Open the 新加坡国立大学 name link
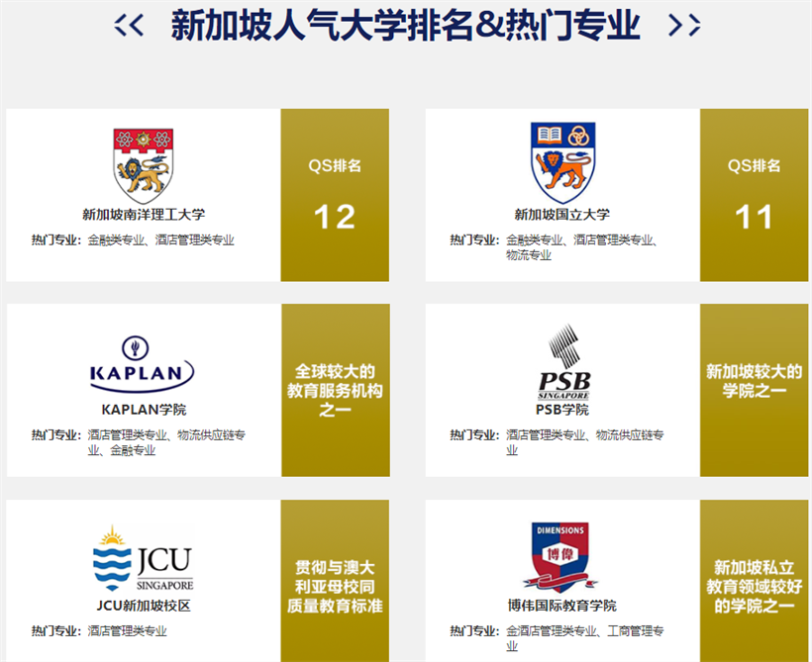This screenshot has height=662, width=812. [562, 214]
